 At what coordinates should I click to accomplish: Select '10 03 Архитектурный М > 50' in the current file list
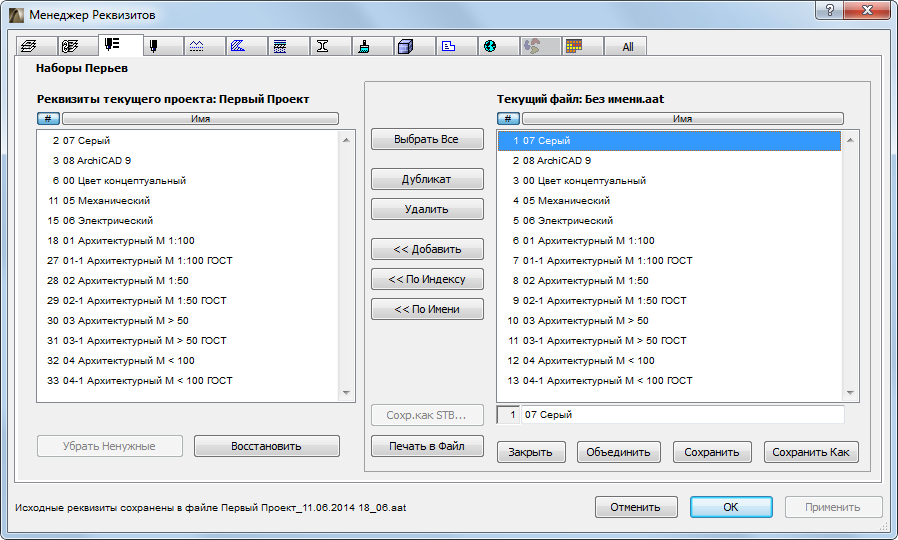click(x=669, y=321)
